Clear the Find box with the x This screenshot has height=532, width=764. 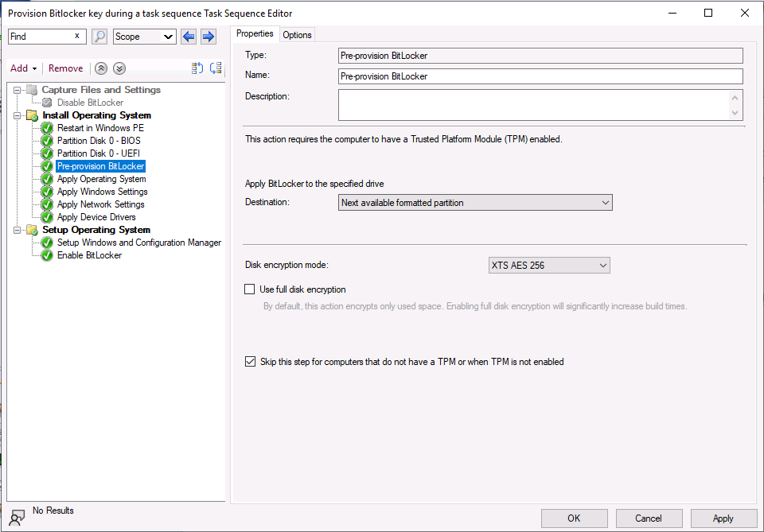pos(77,36)
